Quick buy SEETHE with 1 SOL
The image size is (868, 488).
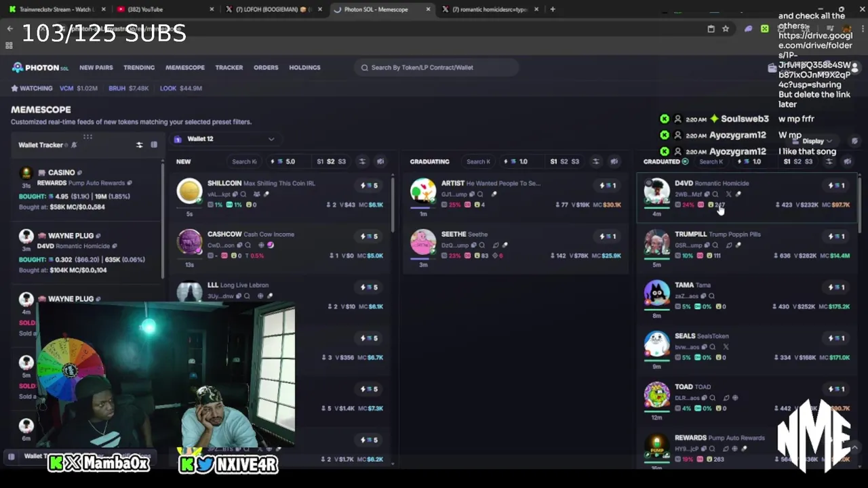click(608, 237)
